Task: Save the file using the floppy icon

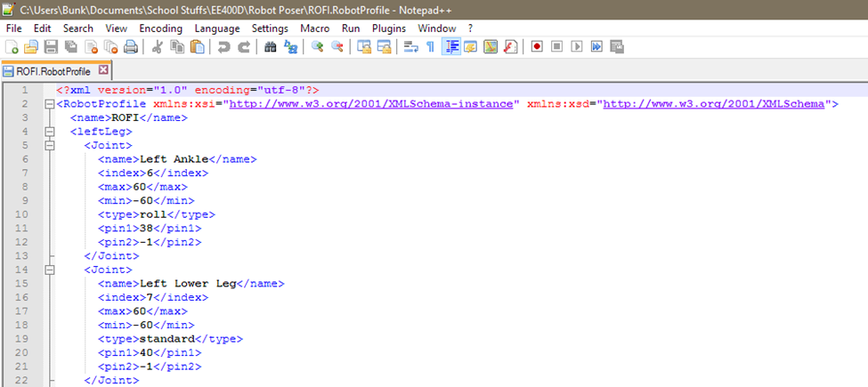Action: pos(51,47)
